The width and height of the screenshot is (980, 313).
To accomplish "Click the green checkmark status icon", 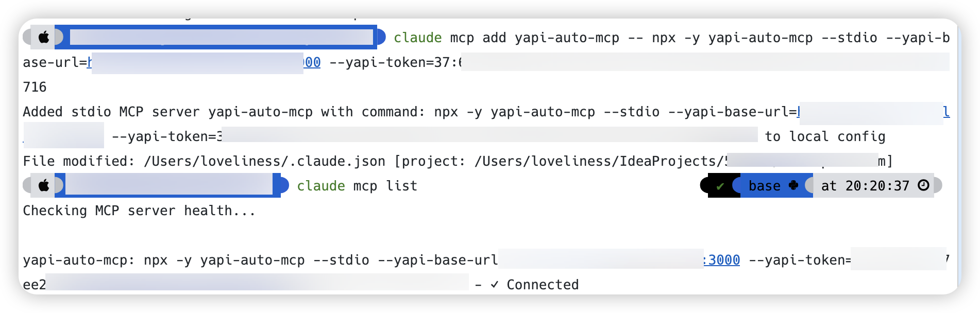I will pos(720,186).
